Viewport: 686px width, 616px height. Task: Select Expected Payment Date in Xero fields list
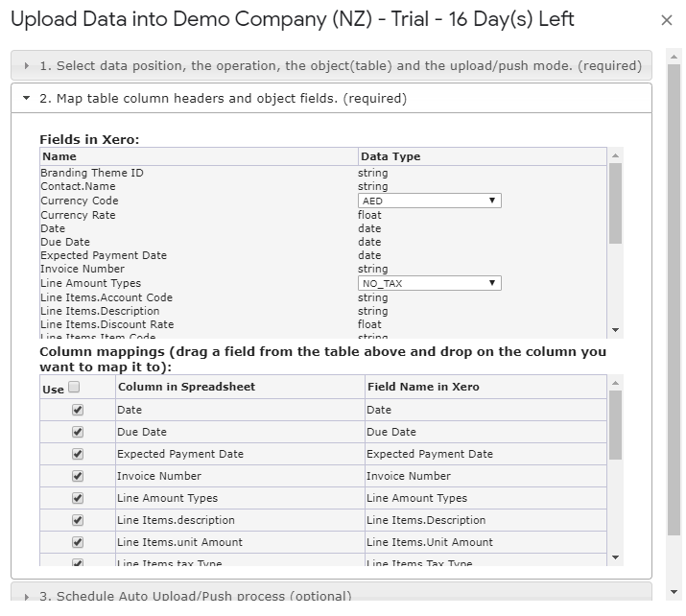[104, 255]
